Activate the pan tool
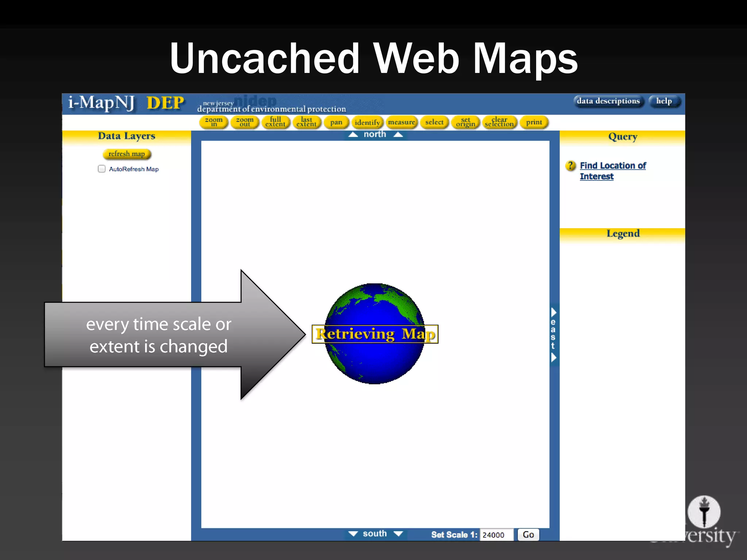This screenshot has width=747, height=560. (336, 122)
